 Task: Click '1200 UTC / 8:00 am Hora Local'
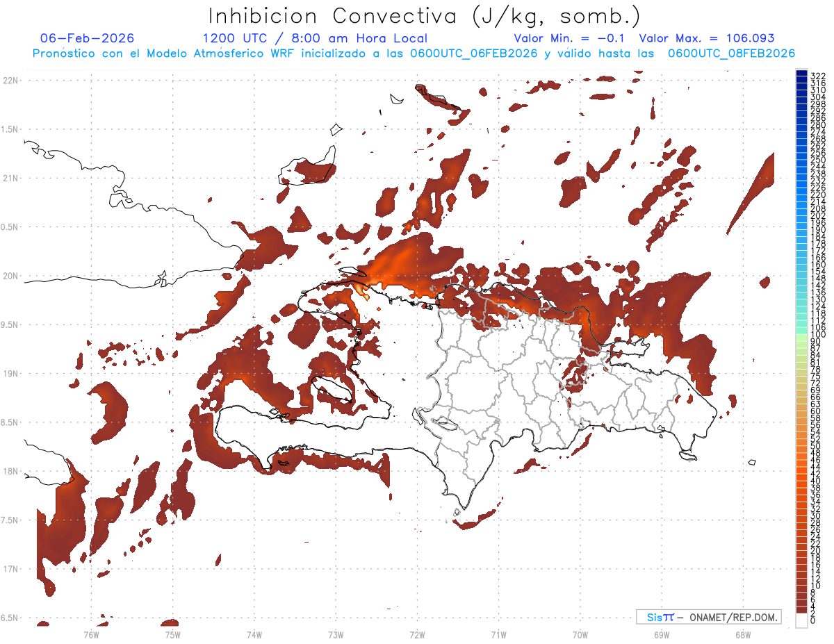[315, 38]
